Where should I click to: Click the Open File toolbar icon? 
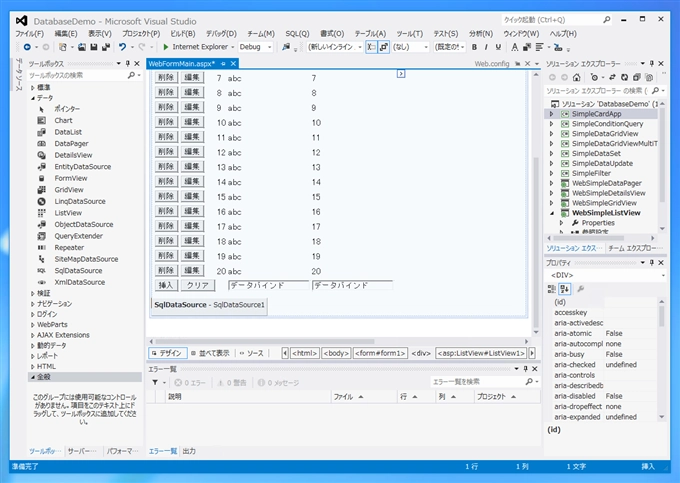coord(82,47)
